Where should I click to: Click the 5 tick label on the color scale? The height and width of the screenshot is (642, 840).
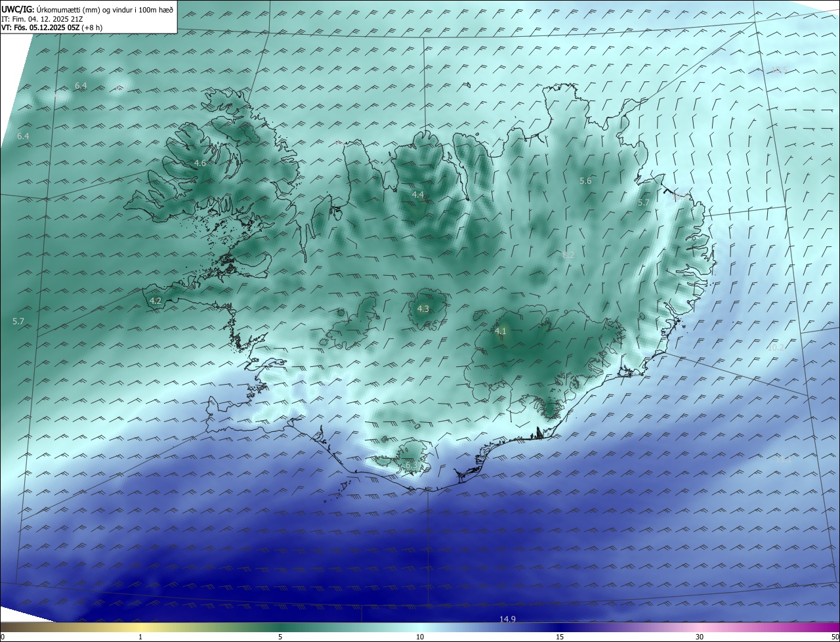pos(280,637)
